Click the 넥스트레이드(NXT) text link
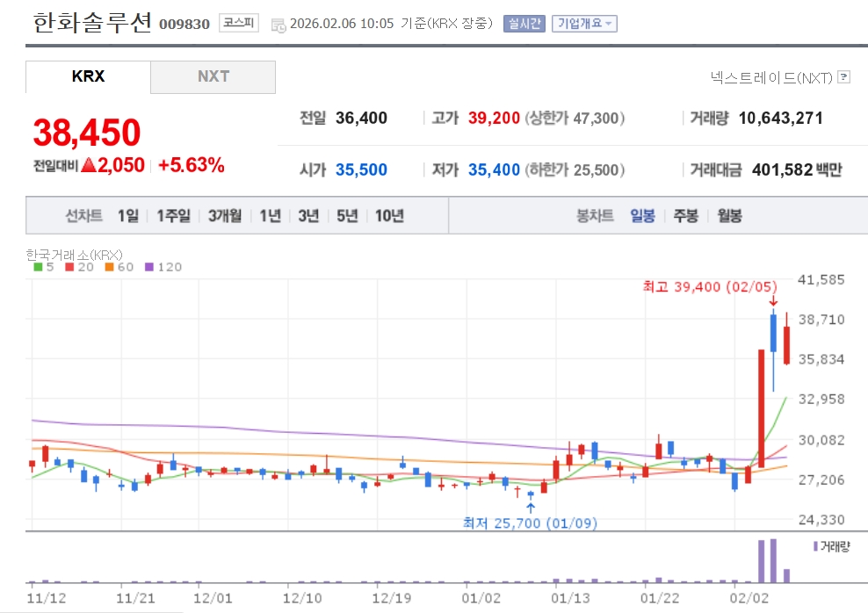Screen dimensions: 868x613 click(771, 77)
